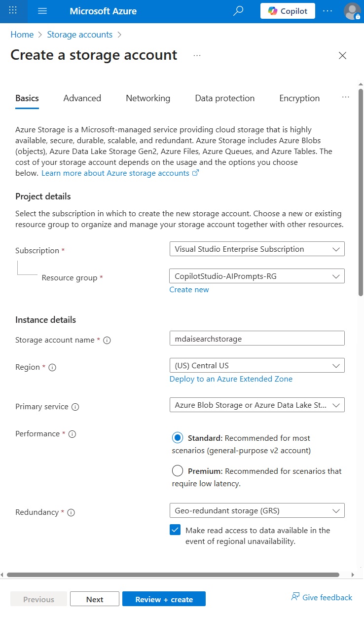
Task: Open the Subscription dropdown
Action: 256,249
